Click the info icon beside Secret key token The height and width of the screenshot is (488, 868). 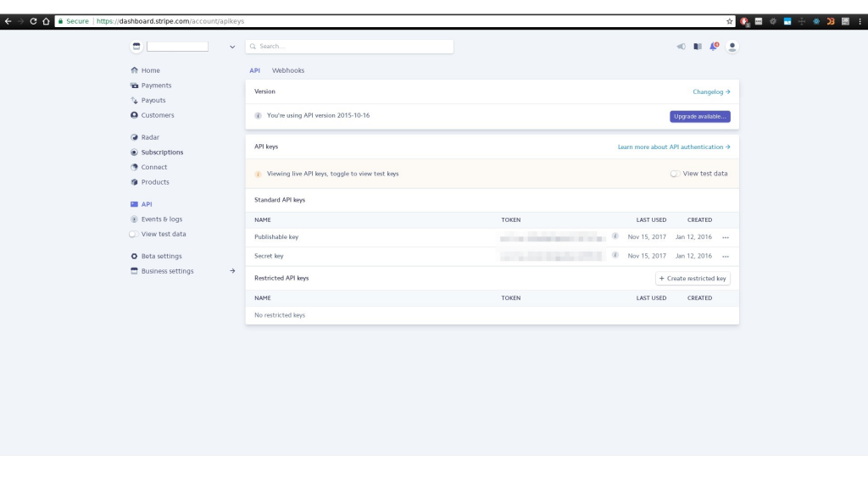tap(615, 256)
